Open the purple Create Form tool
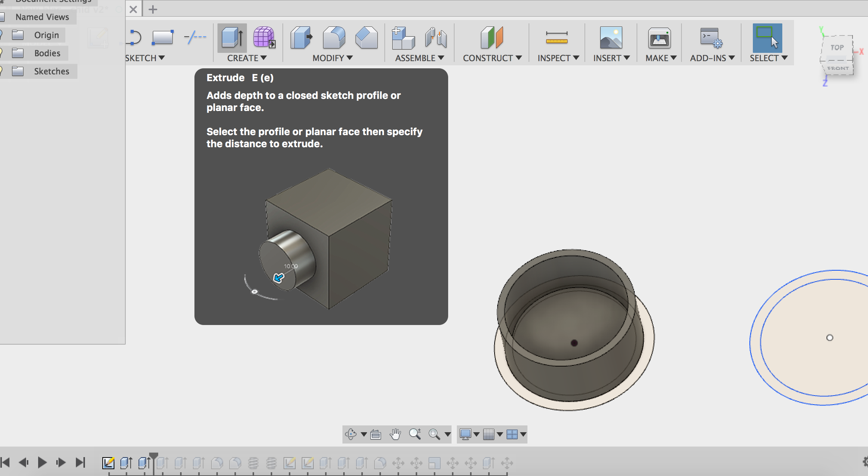 click(x=264, y=37)
